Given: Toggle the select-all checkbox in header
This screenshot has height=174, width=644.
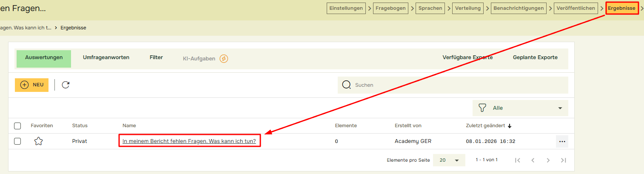Looking at the screenshot, I should coord(17,126).
